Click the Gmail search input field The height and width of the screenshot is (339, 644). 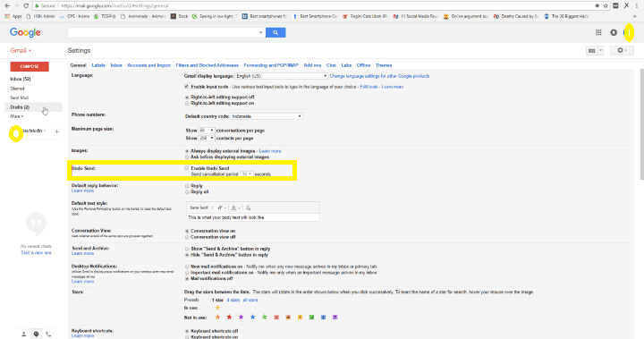tap(163, 32)
